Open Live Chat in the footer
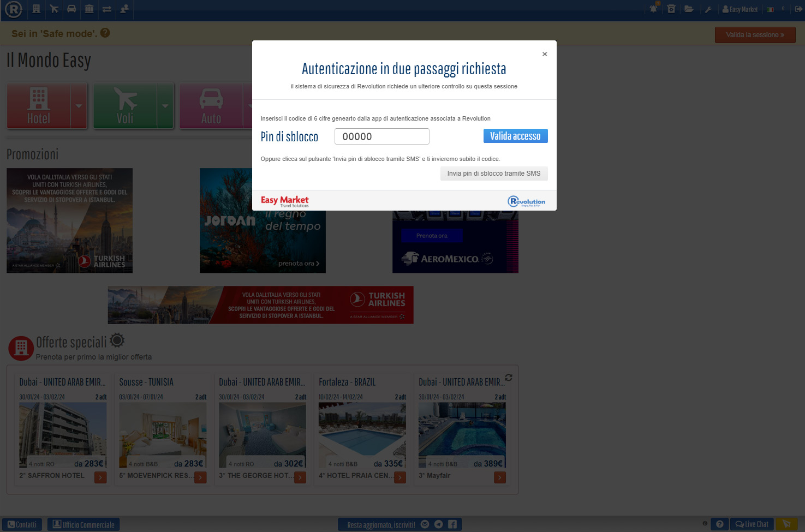This screenshot has width=805, height=532. click(752, 524)
